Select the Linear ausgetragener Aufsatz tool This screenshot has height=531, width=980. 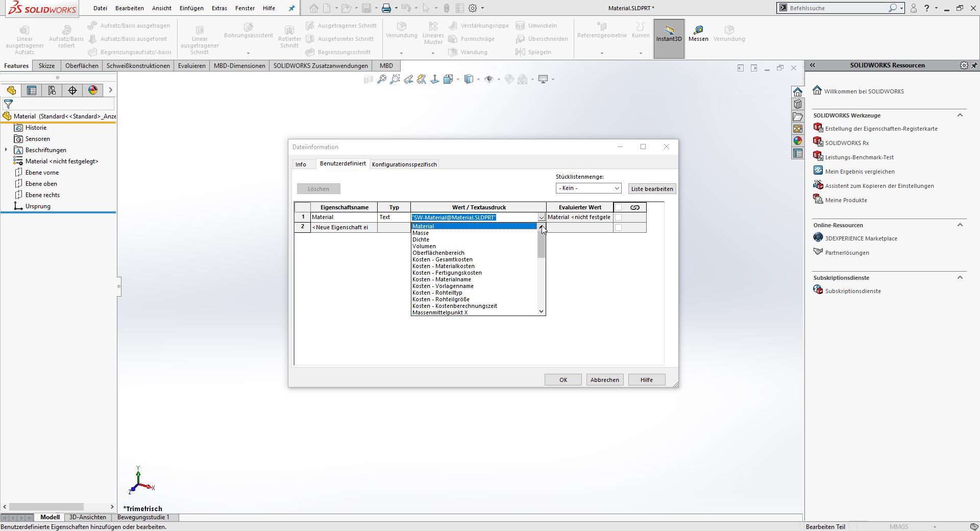click(24, 36)
